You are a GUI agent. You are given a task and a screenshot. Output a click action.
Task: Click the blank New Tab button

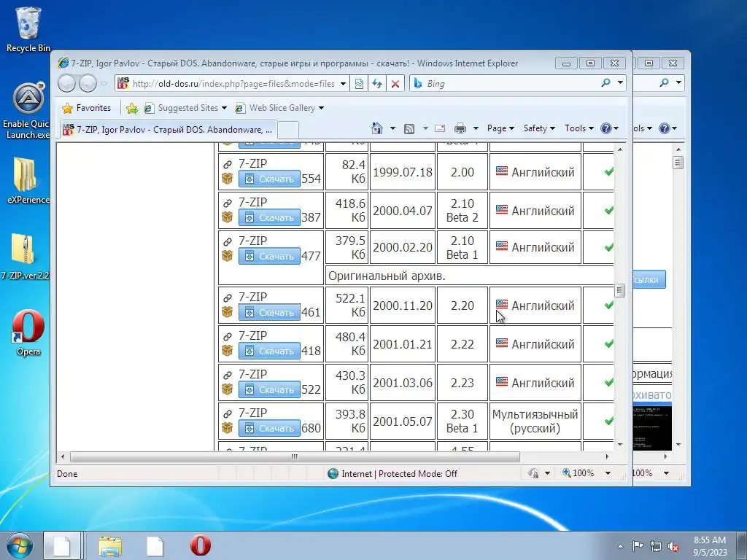287,130
